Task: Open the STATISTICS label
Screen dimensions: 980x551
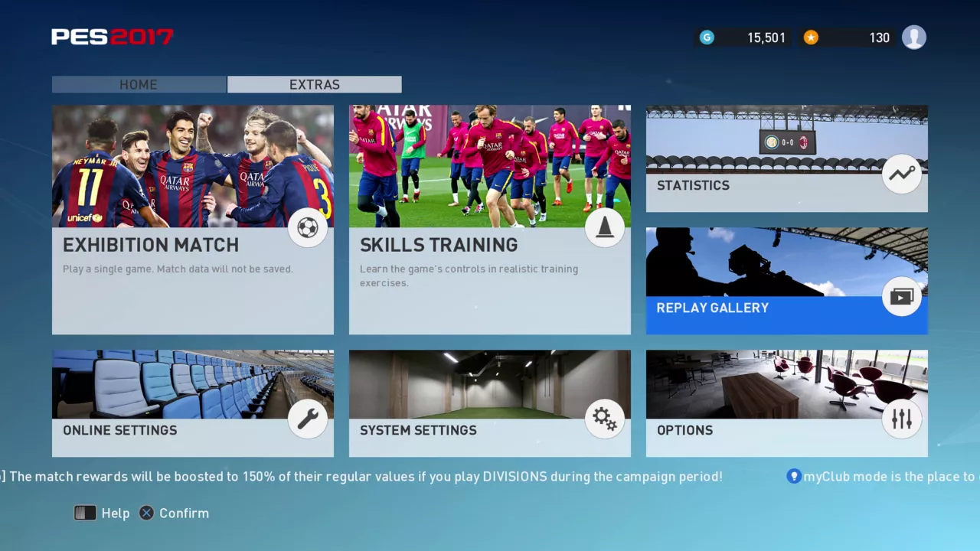Action: pos(693,185)
